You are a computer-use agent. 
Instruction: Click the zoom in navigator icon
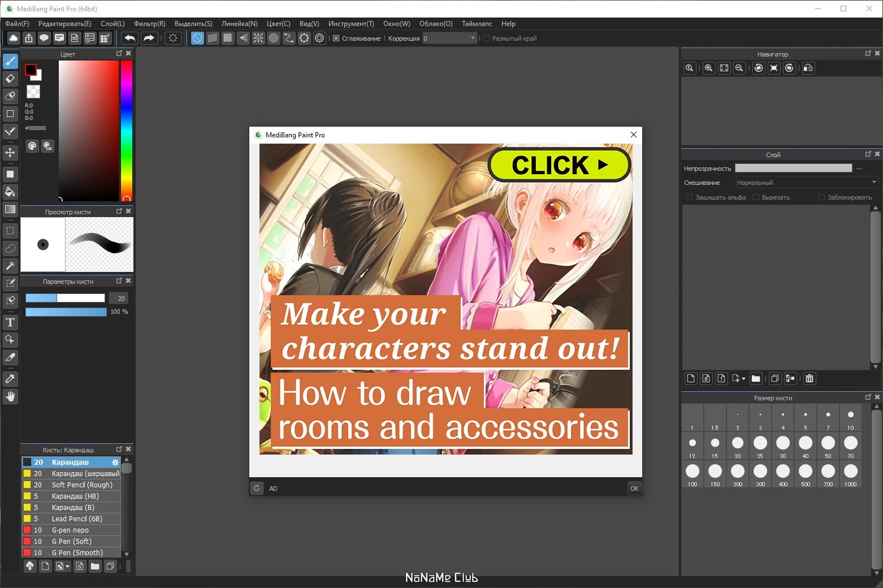click(708, 68)
